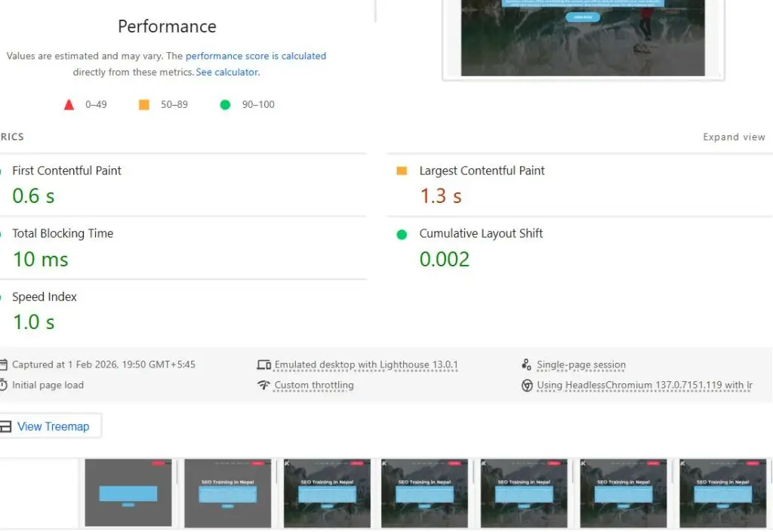773x532 pixels.
Task: Toggle the green dot beside First Contentful Paint
Action: (x=2, y=171)
